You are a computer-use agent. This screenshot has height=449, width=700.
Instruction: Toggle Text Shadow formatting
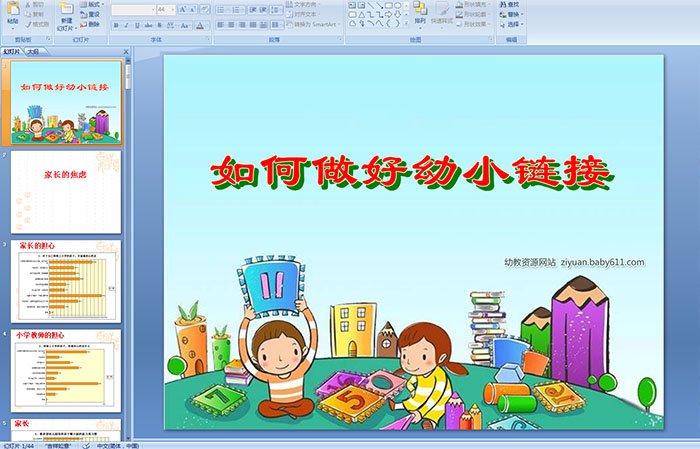pos(159,25)
